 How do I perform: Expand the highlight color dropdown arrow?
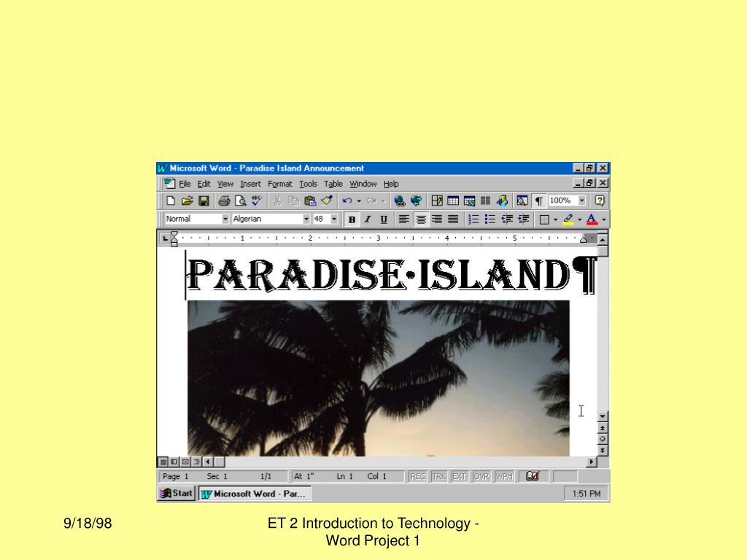[579, 219]
